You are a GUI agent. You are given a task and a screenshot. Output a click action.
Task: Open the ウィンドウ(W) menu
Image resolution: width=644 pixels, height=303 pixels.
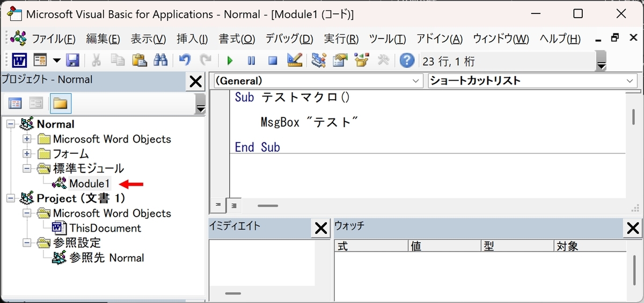(501, 39)
